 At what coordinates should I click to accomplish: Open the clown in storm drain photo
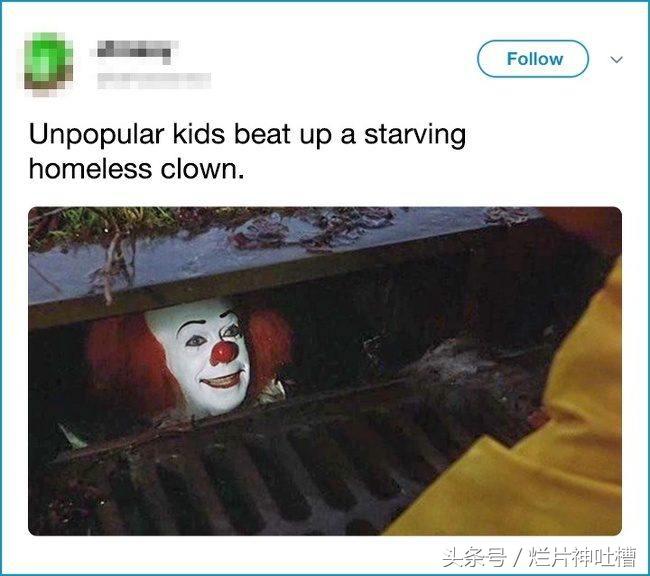(325, 371)
